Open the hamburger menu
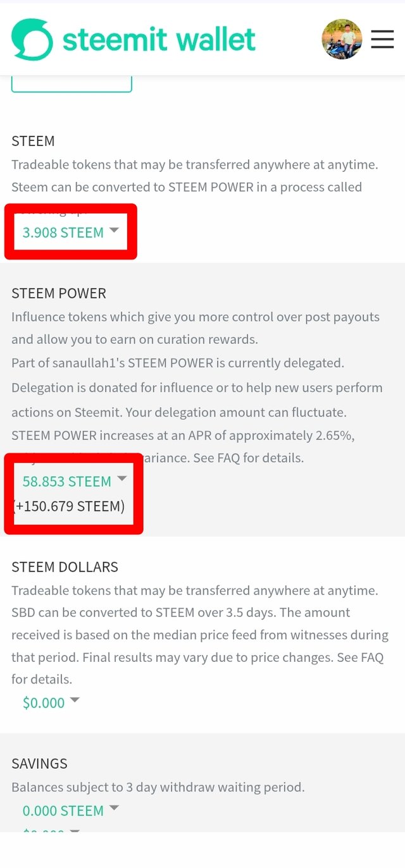This screenshot has width=405, height=868. (382, 39)
